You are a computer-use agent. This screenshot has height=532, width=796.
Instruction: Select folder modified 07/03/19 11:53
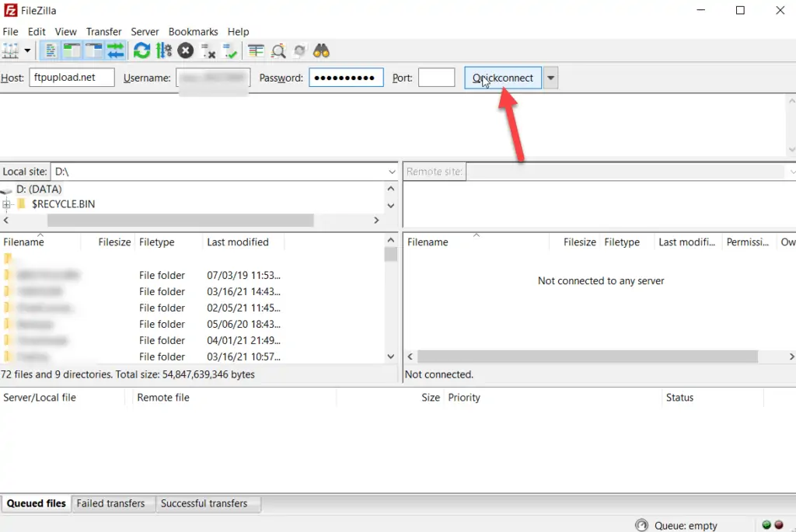click(193, 276)
